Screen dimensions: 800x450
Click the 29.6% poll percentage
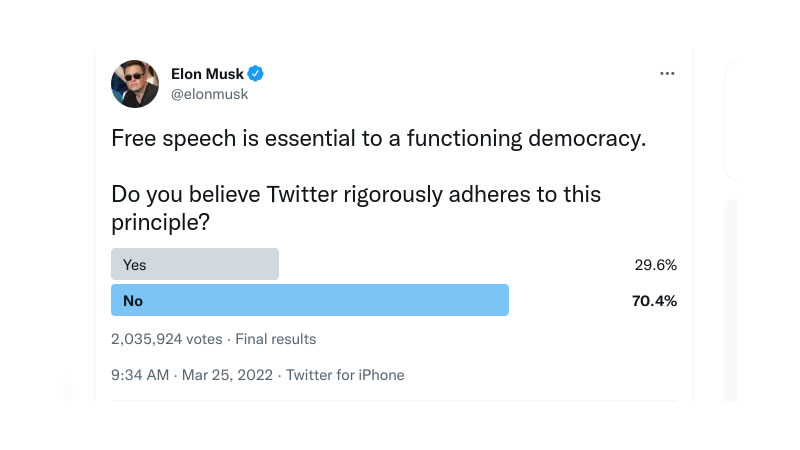click(656, 265)
